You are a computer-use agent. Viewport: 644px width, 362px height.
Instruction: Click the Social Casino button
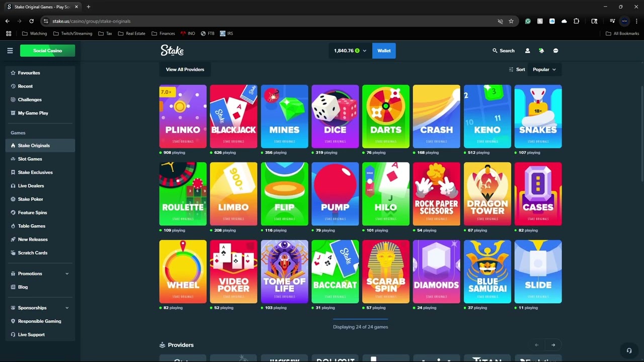tap(47, 51)
